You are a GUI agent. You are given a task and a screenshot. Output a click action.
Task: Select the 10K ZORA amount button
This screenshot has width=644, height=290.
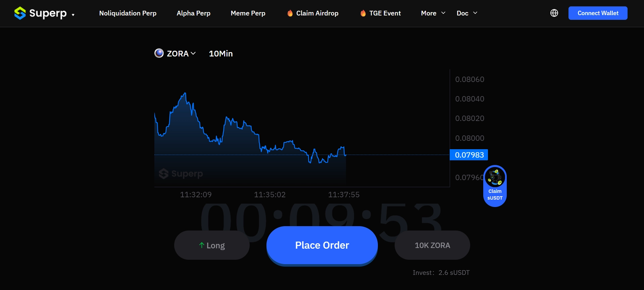click(432, 245)
